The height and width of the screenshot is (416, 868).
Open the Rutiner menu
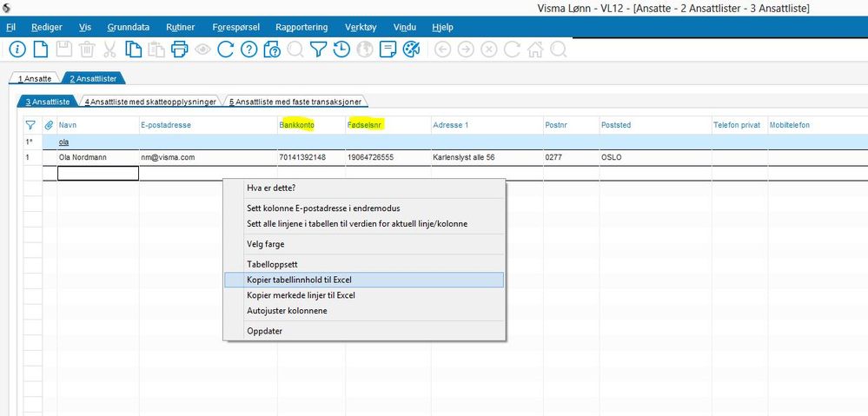click(181, 27)
